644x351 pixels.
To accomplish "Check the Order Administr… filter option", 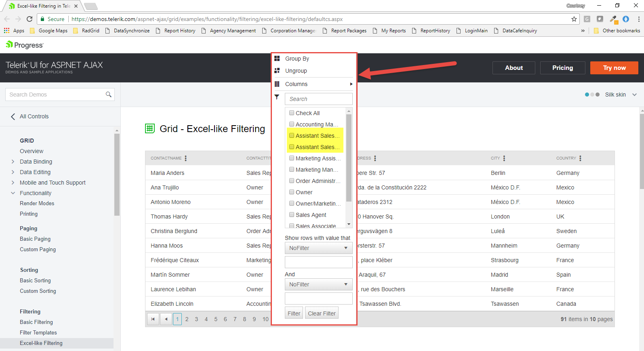I will pos(292,181).
